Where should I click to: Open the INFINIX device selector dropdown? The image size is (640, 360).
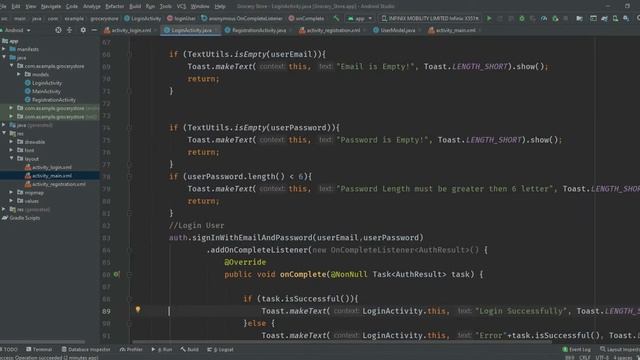pos(430,18)
